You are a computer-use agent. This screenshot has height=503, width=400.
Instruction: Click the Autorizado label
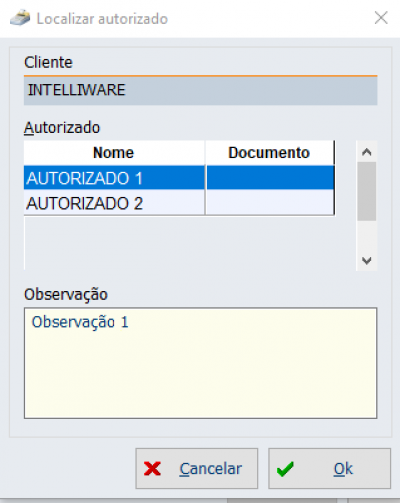tap(62, 128)
